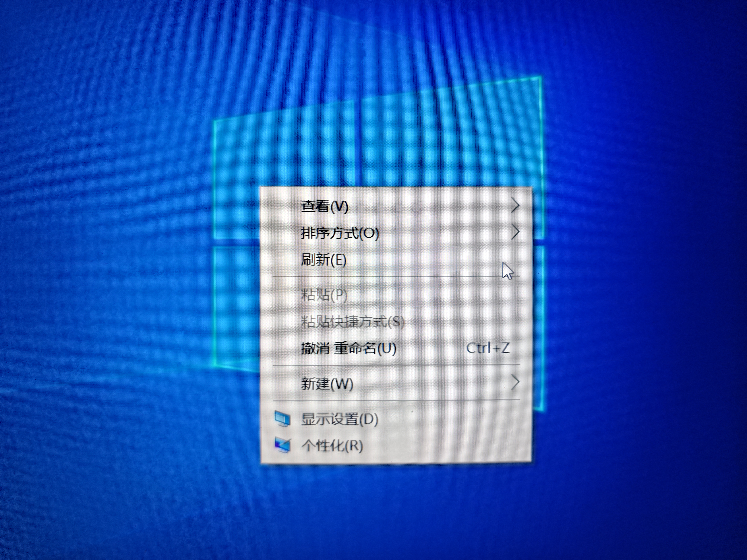The image size is (747, 560).
Task: Click the monitor icon beside 显示设置(D)
Action: coord(282,419)
